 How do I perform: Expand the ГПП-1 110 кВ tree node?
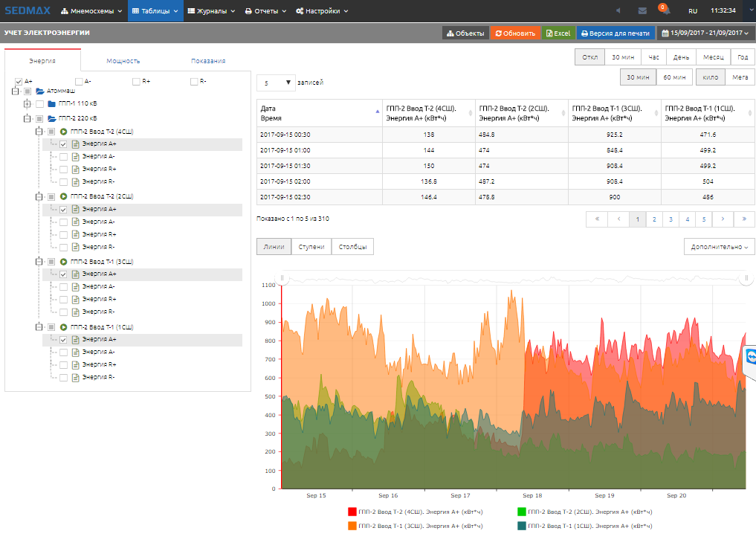tap(28, 104)
